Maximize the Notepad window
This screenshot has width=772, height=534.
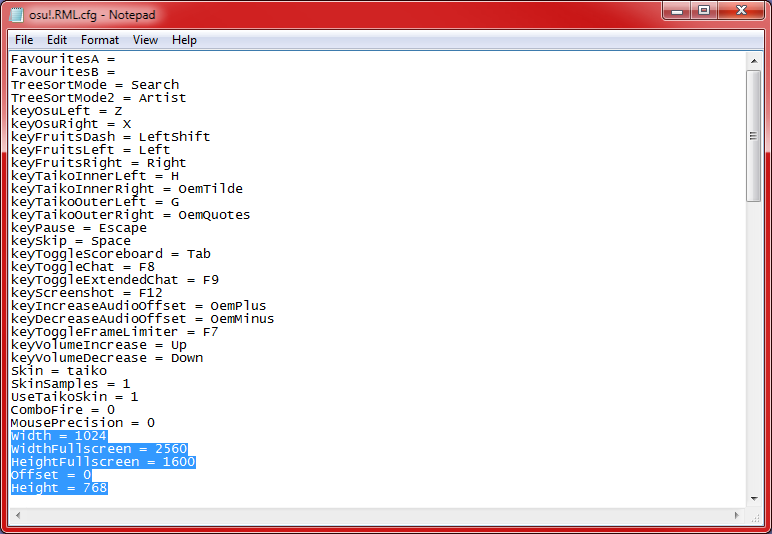[705, 10]
